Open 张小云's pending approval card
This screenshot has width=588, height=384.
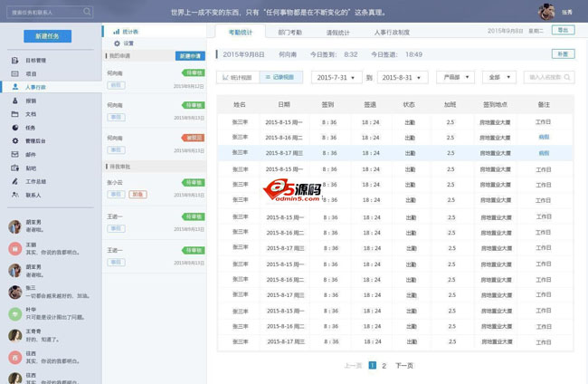click(155, 188)
